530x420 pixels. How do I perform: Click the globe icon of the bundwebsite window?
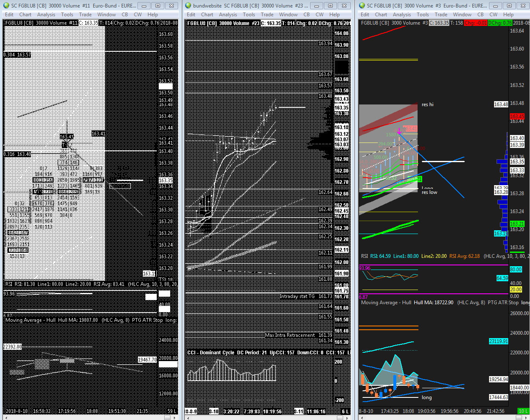point(188,5)
